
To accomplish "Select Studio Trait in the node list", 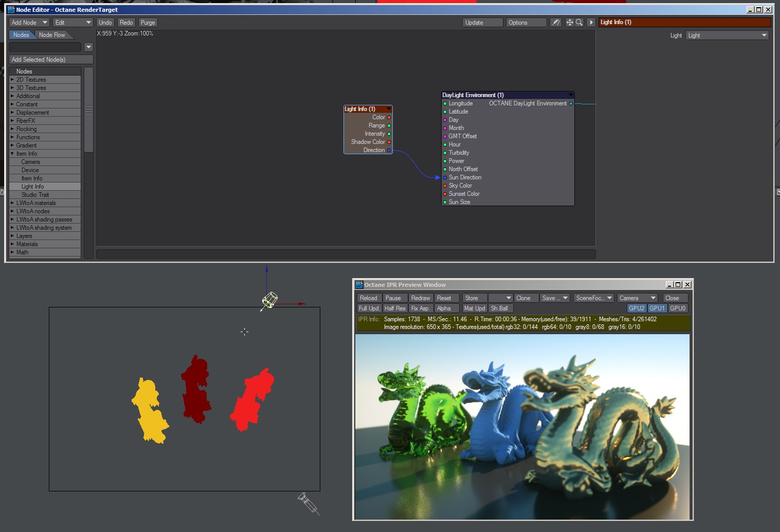I will (45, 195).
